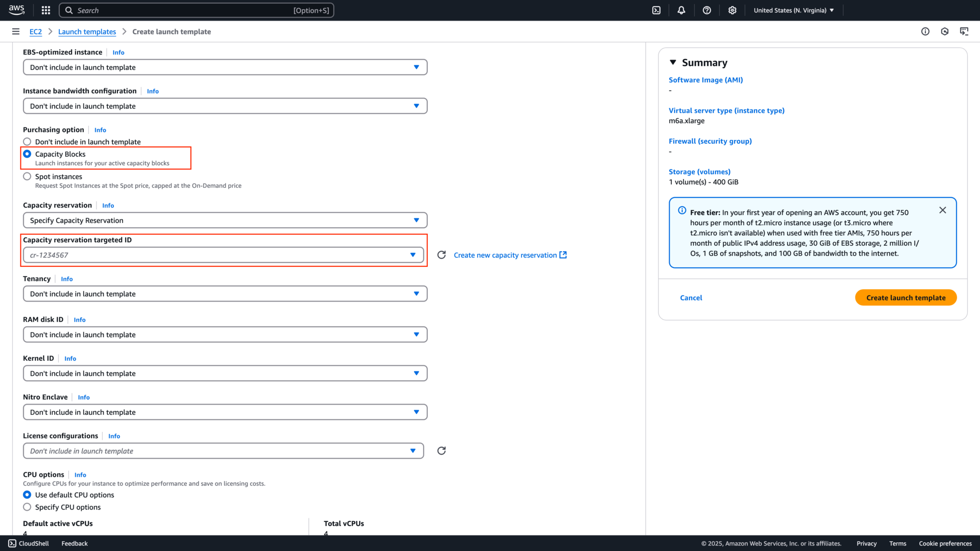Go to EC2 breadcrumb

click(x=36, y=32)
